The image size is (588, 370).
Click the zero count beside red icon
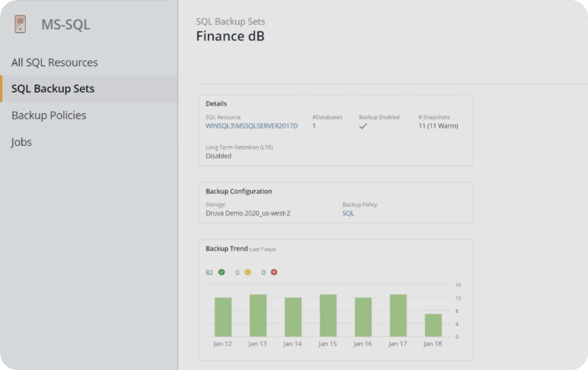(263, 272)
